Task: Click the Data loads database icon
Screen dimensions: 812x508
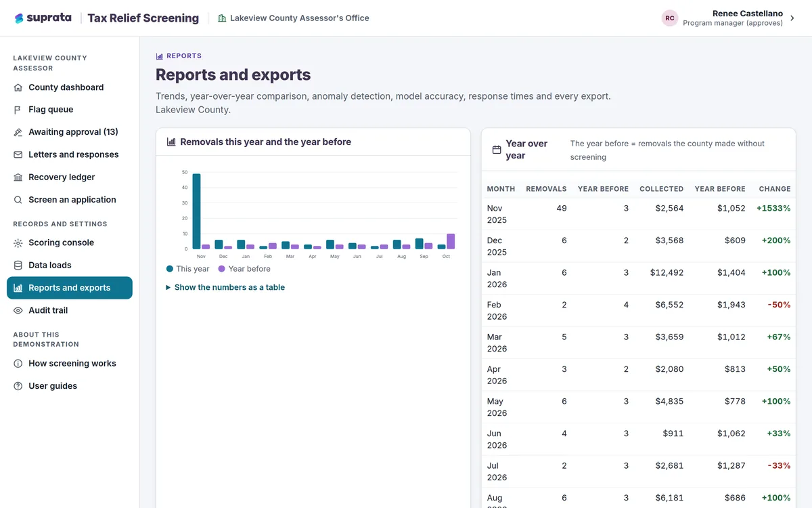Action: (x=18, y=266)
